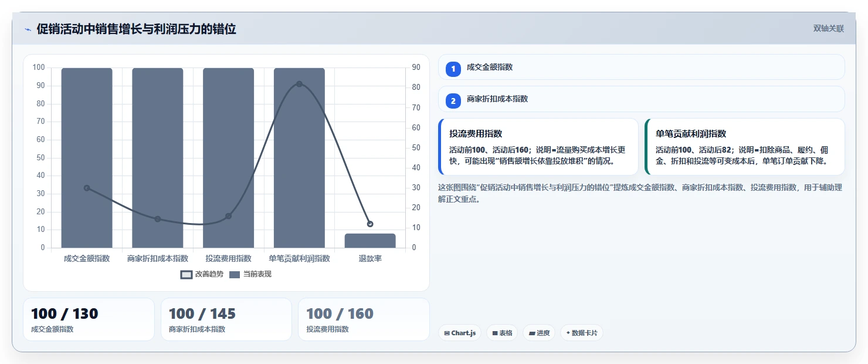
Task: Click the 退款率 x-axis label
Action: tap(370, 258)
